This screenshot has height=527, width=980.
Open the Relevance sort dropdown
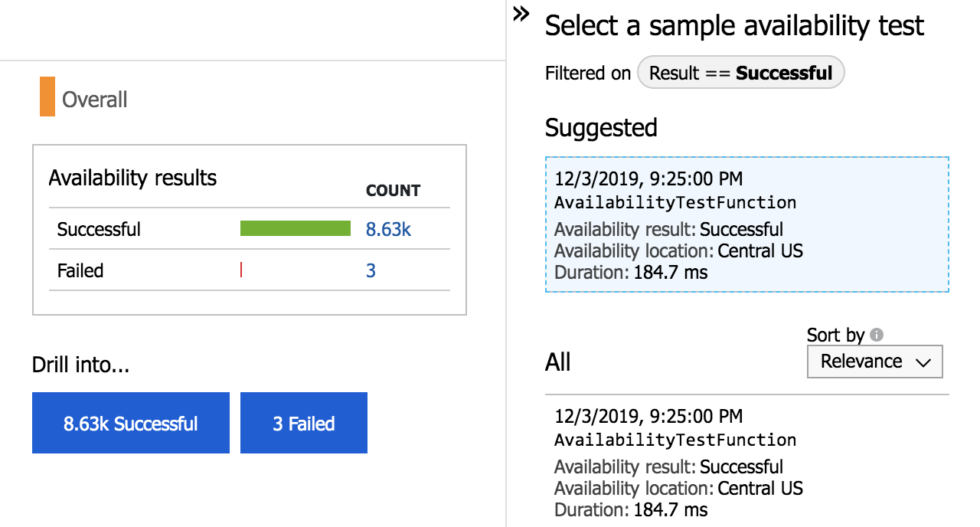874,362
